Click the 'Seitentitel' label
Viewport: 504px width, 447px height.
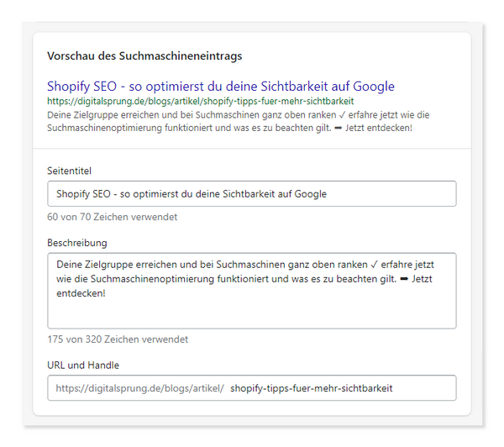[x=69, y=171]
